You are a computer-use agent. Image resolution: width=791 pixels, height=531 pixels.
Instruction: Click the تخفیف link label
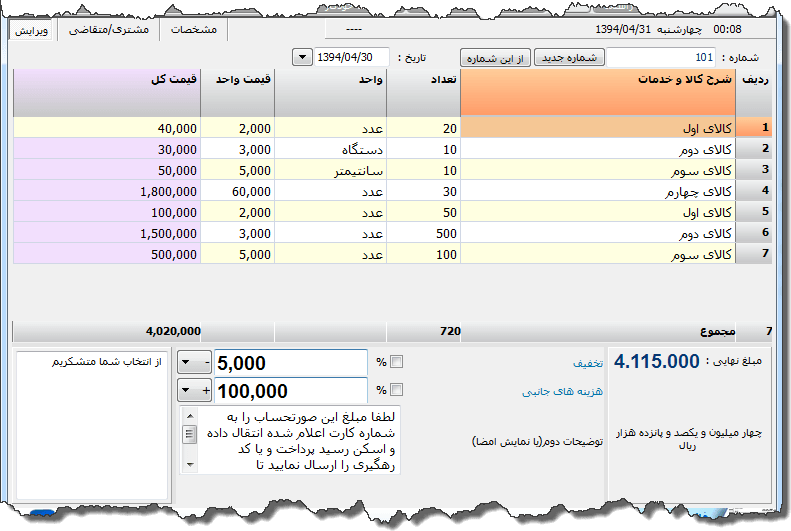[588, 363]
